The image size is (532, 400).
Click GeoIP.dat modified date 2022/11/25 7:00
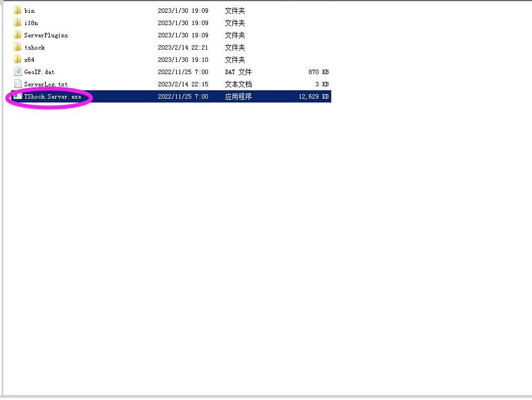point(183,72)
